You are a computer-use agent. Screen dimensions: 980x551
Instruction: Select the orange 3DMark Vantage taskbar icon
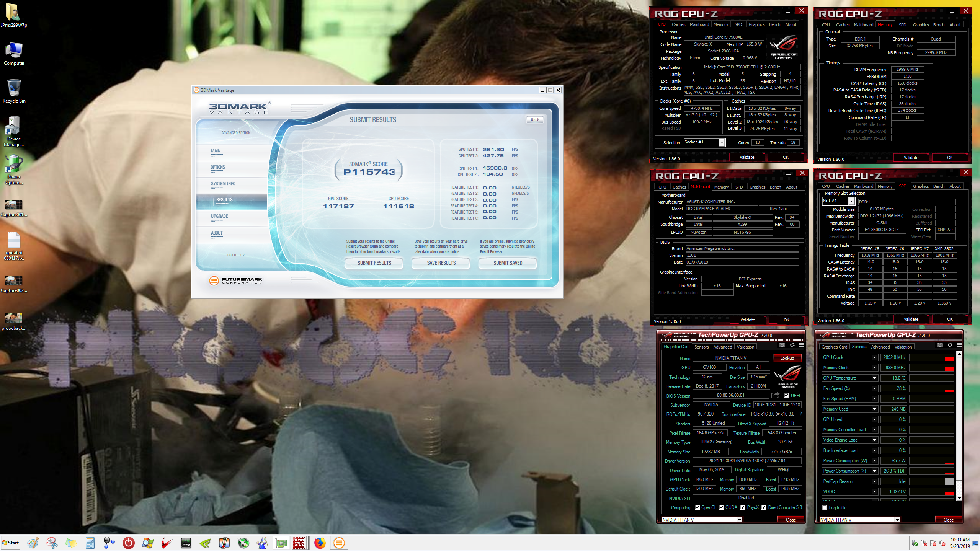tap(339, 543)
